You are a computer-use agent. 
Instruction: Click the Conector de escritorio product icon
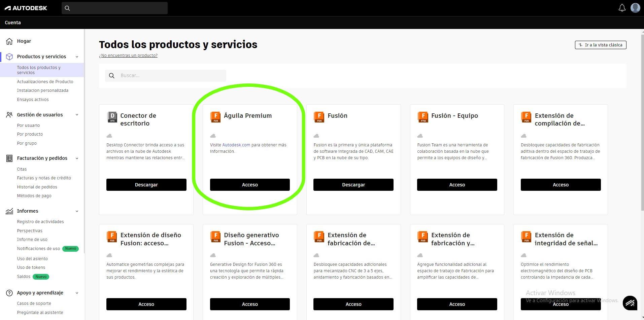pyautogui.click(x=112, y=117)
